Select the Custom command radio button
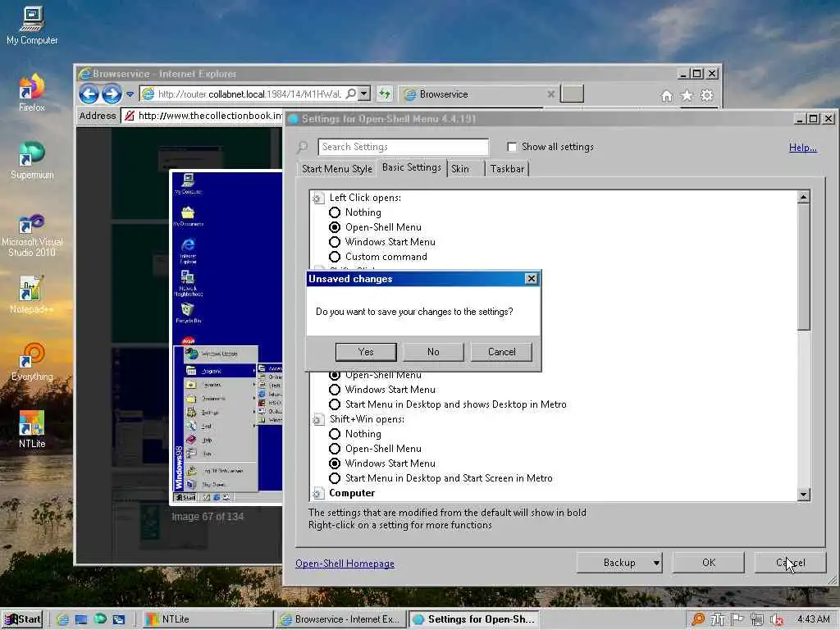Image resolution: width=840 pixels, height=630 pixels. point(335,257)
